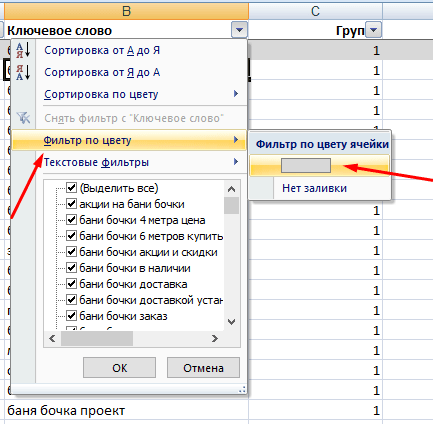Click the list scroll up arrow
Screen dimensions: 433x424
[231, 189]
